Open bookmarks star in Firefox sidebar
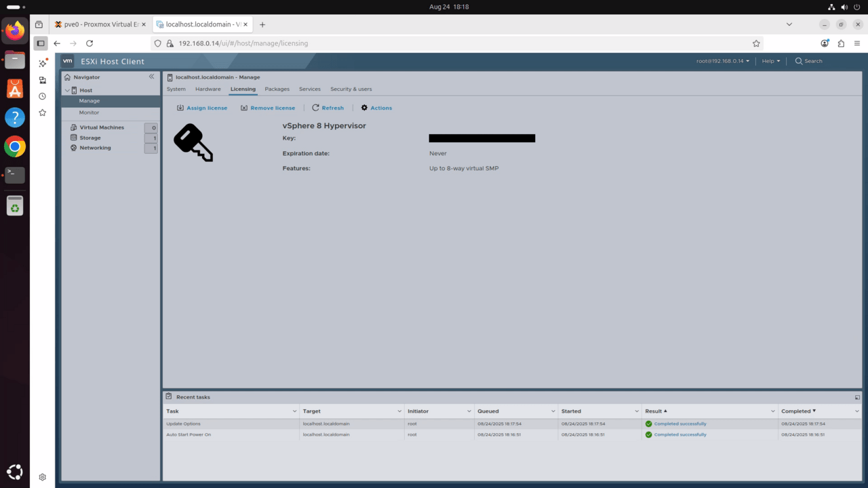The width and height of the screenshot is (868, 488). coord(42,113)
